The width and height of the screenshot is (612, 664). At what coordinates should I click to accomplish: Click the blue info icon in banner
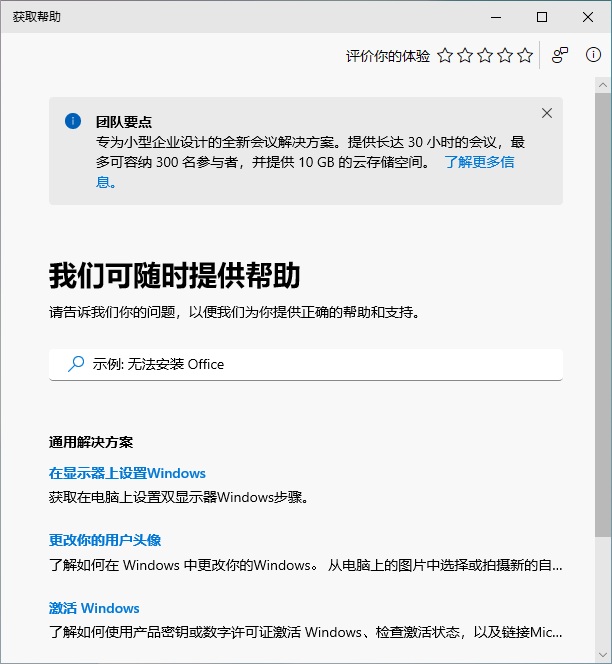(x=73, y=121)
